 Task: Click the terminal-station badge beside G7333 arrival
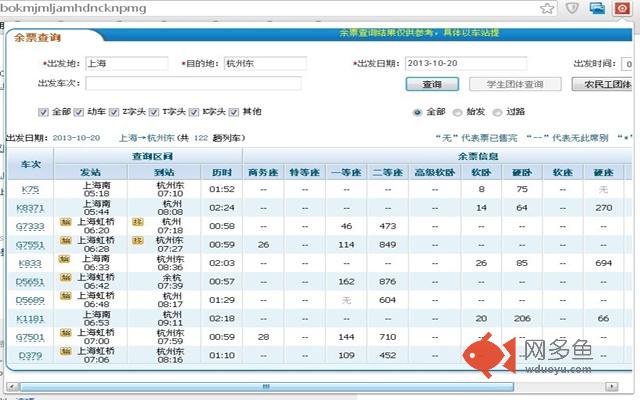coord(138,222)
